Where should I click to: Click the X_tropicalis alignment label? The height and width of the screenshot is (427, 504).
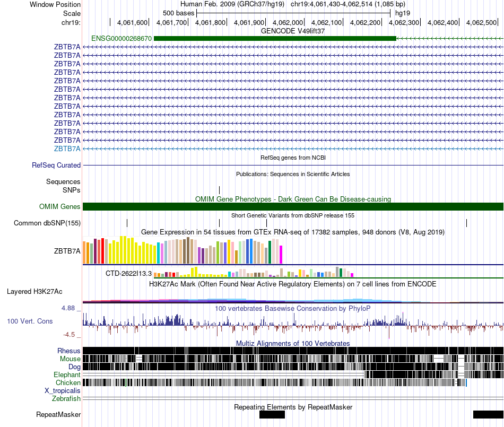point(63,390)
